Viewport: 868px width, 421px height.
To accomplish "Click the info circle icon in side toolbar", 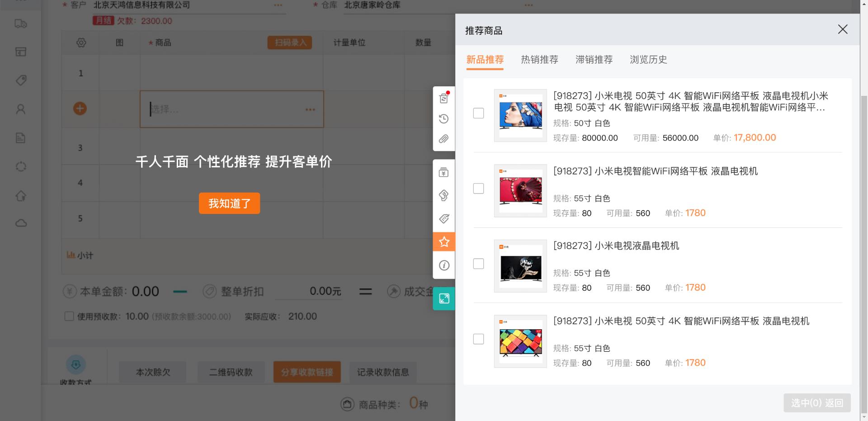I will pos(444,265).
